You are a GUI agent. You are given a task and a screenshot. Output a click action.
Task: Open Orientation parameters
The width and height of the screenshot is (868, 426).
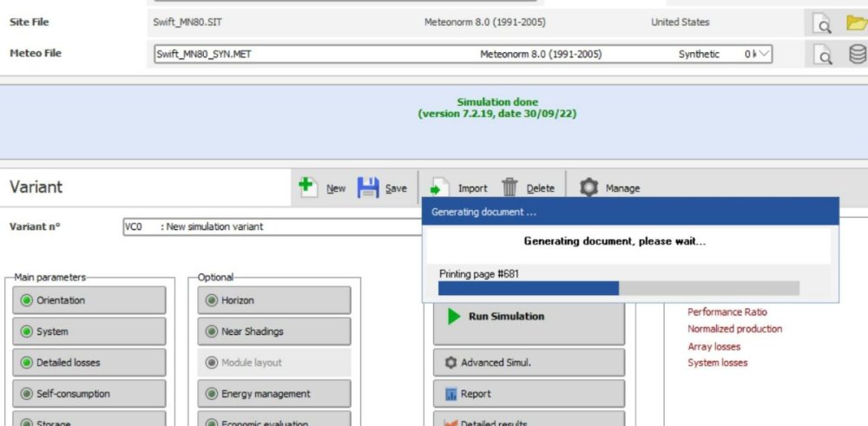[89, 300]
